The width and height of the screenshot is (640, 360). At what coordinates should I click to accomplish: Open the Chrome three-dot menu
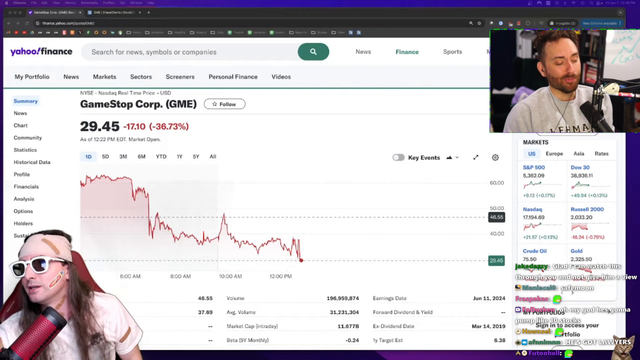tap(620, 23)
